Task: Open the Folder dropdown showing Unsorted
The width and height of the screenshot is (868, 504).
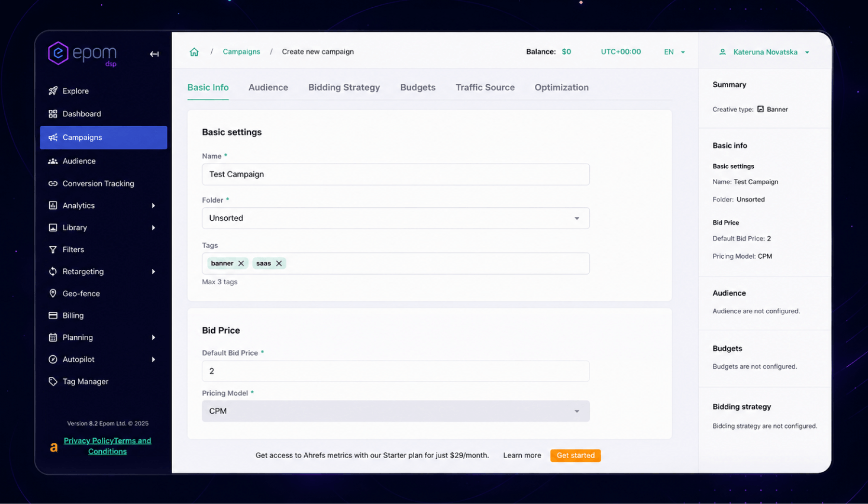Action: (x=396, y=218)
